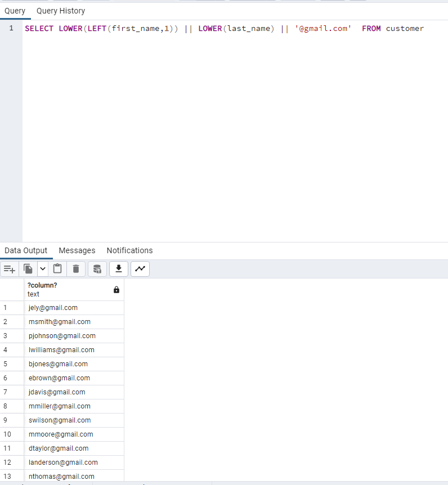Open the Query History tab

pos(61,11)
